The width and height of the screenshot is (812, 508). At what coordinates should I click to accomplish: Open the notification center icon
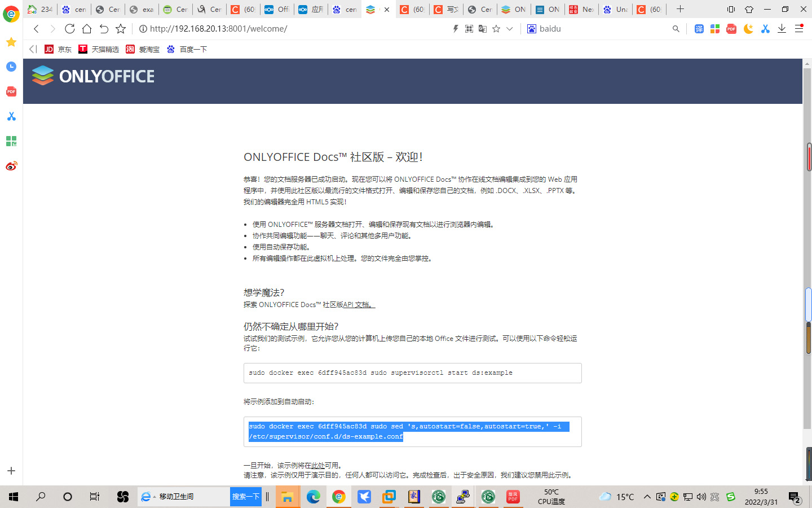click(795, 497)
